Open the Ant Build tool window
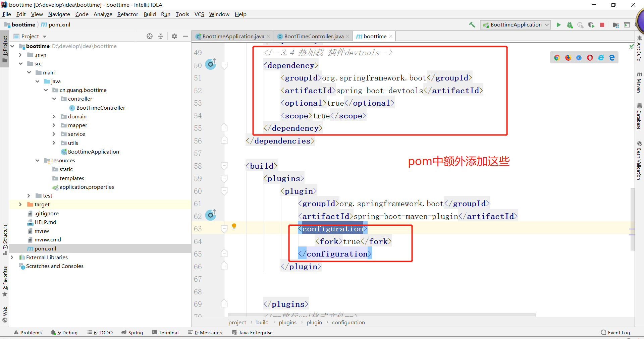The image size is (644, 339). [x=639, y=48]
